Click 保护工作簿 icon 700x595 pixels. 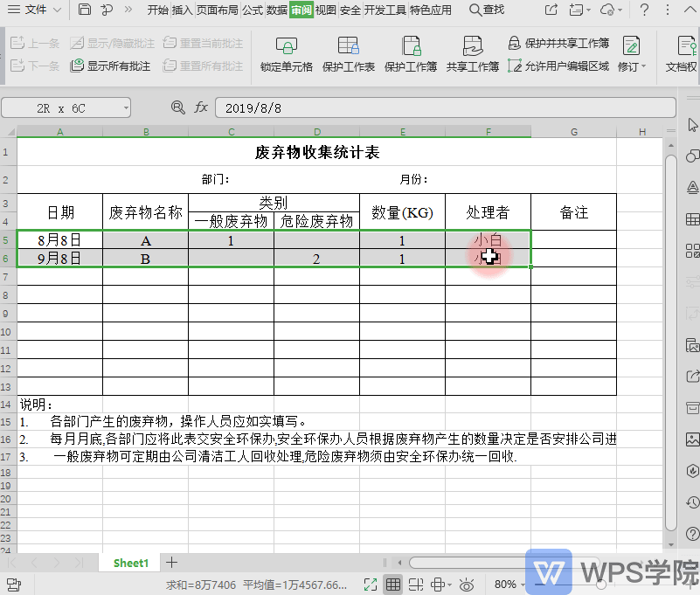(x=410, y=54)
